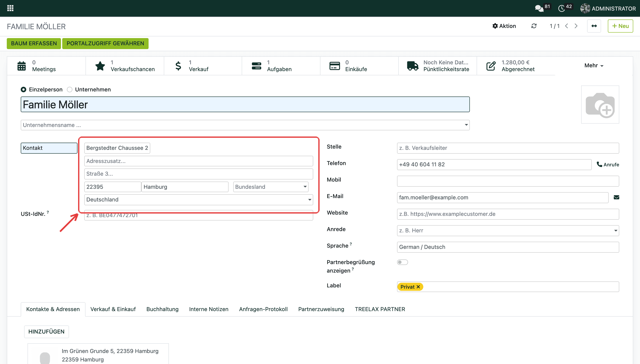Click the BAUM ERFASSEN button
Image resolution: width=640 pixels, height=364 pixels.
pyautogui.click(x=34, y=44)
